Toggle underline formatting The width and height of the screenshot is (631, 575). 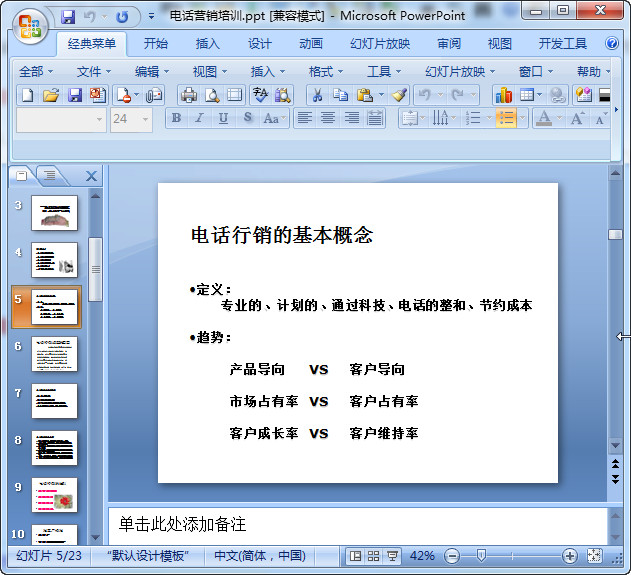(x=223, y=118)
